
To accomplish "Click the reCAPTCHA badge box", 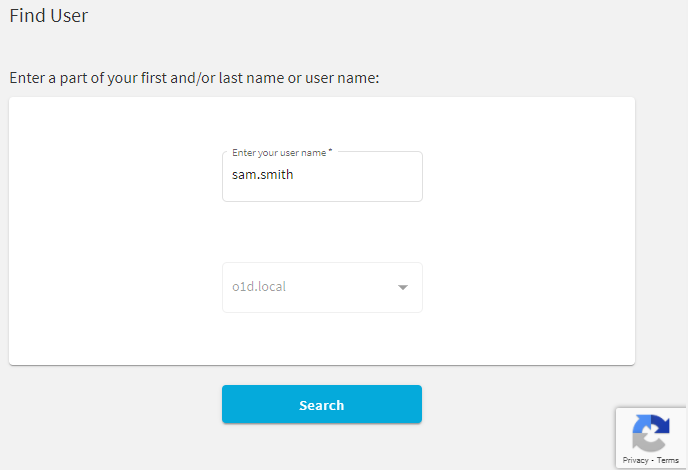I will [x=651, y=438].
